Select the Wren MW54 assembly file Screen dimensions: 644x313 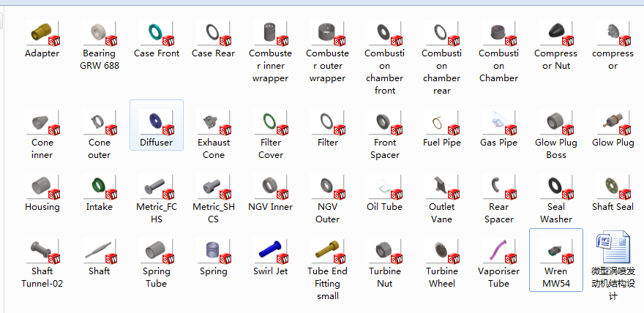click(555, 252)
